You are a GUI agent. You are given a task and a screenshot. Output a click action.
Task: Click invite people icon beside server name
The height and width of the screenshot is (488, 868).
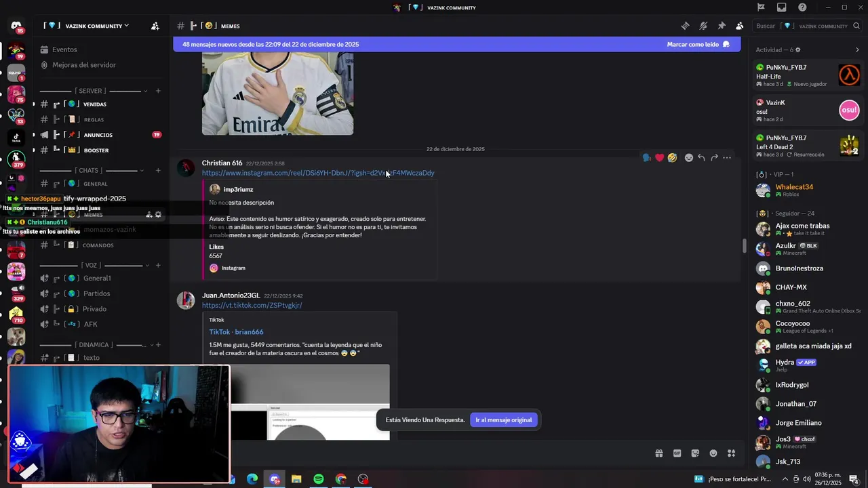155,26
